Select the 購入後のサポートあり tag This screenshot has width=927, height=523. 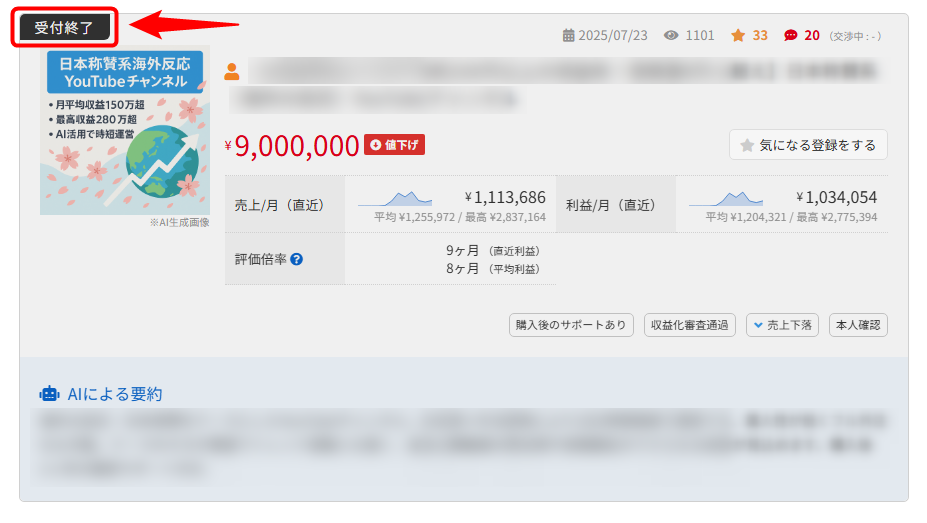(571, 325)
